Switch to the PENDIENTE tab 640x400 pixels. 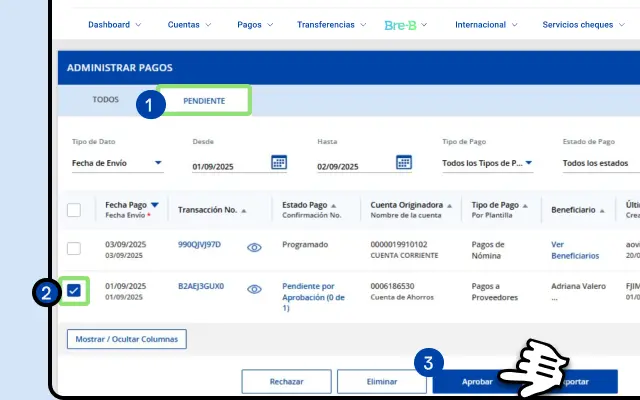point(204,100)
